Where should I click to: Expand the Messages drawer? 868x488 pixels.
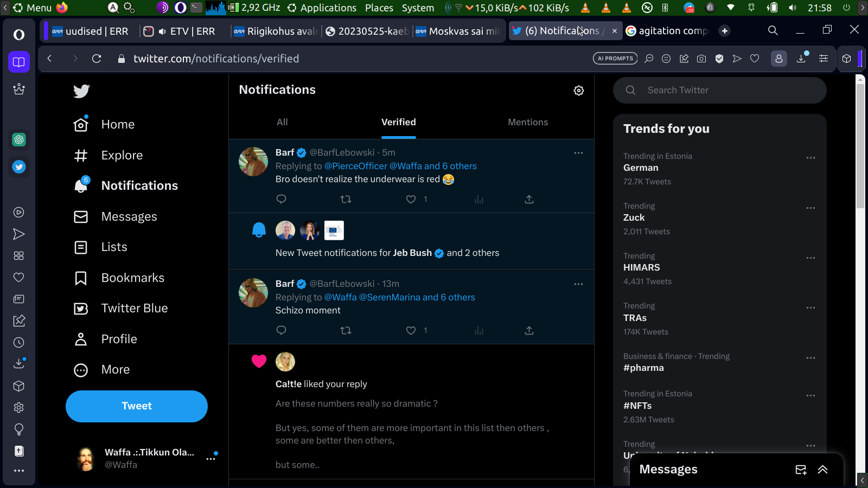coord(823,470)
